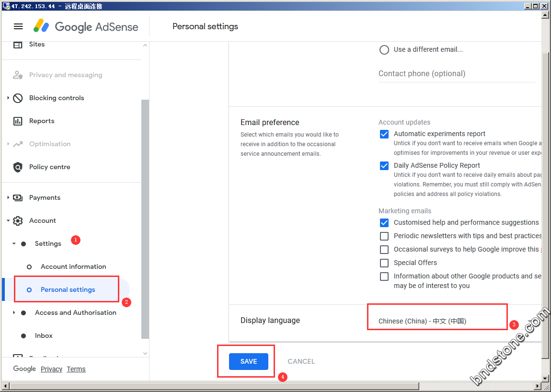Expand Access and Authorisation arrow

[14, 312]
